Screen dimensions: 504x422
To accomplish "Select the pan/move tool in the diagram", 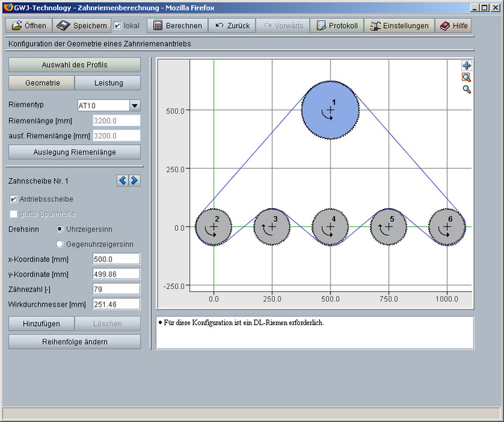I will tap(466, 65).
